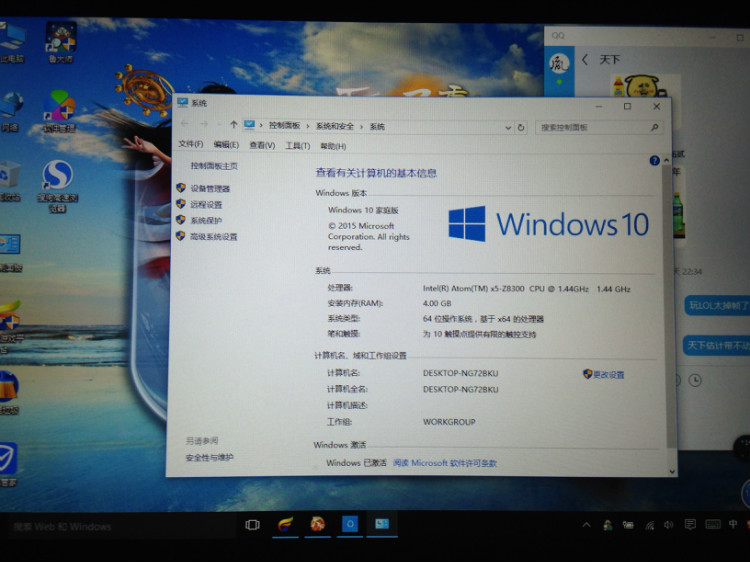
Task: Click the 搜索 Web 和 Windows search box
Action: tap(120, 527)
